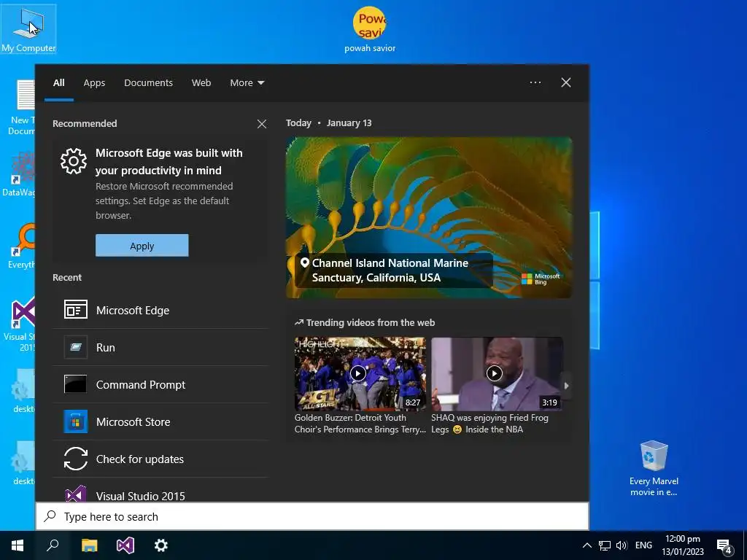Click the Trending videos from the web heading
The height and width of the screenshot is (560, 747).
click(x=365, y=323)
